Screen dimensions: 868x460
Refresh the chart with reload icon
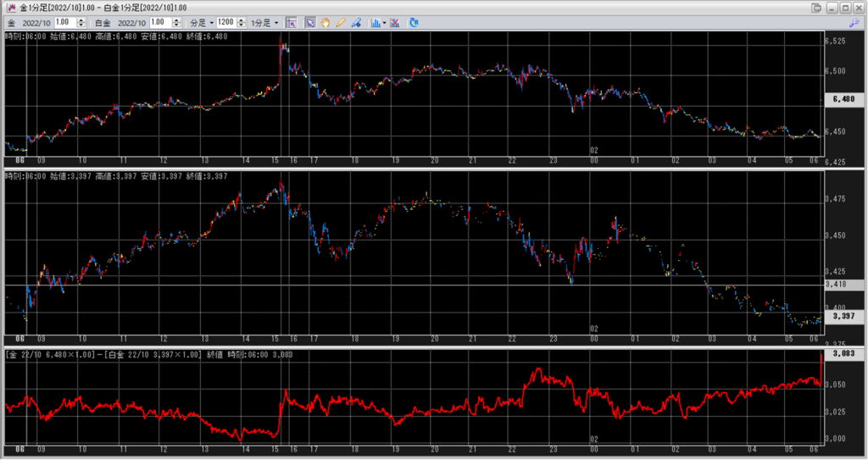[414, 22]
